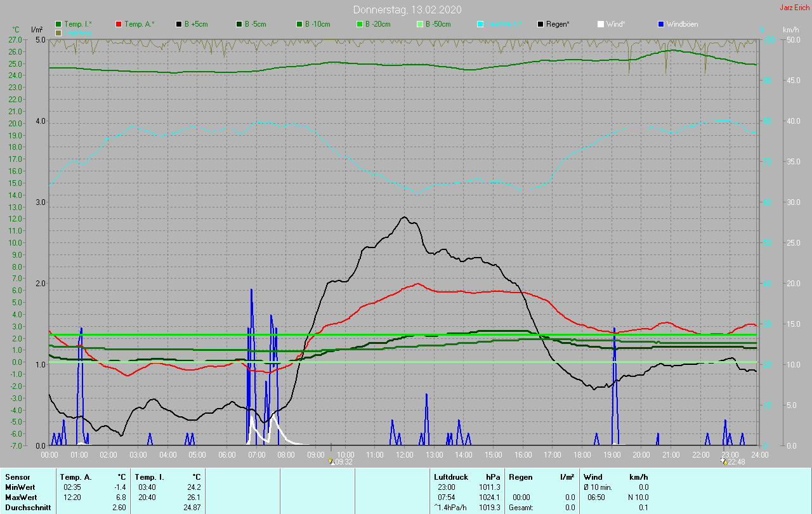Click the red Temp. A. legend square

(x=119, y=24)
